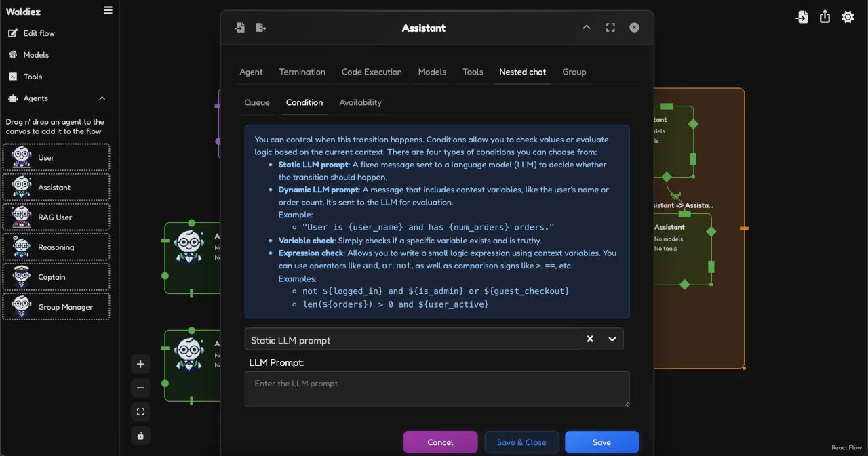Screen dimensions: 868x456
Task: Select the Captain agent card
Action: coord(56,276)
